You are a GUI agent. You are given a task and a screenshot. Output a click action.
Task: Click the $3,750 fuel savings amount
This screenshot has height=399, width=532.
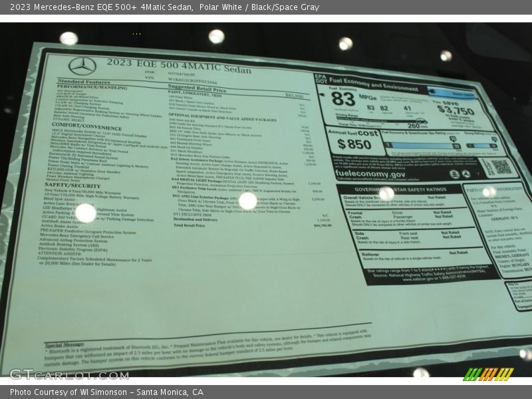click(456, 110)
